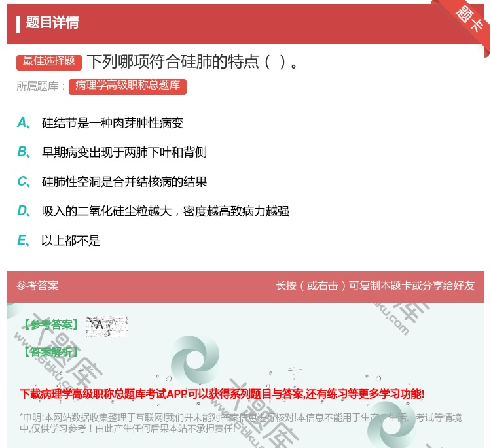491x448 pixels.
Task: Click the letter B option marker
Action: click(24, 152)
